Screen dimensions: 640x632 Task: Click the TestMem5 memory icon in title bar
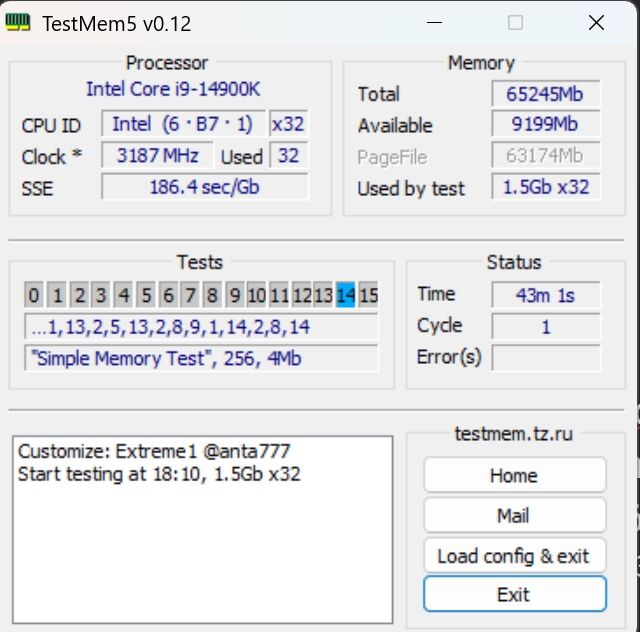[x=18, y=22]
